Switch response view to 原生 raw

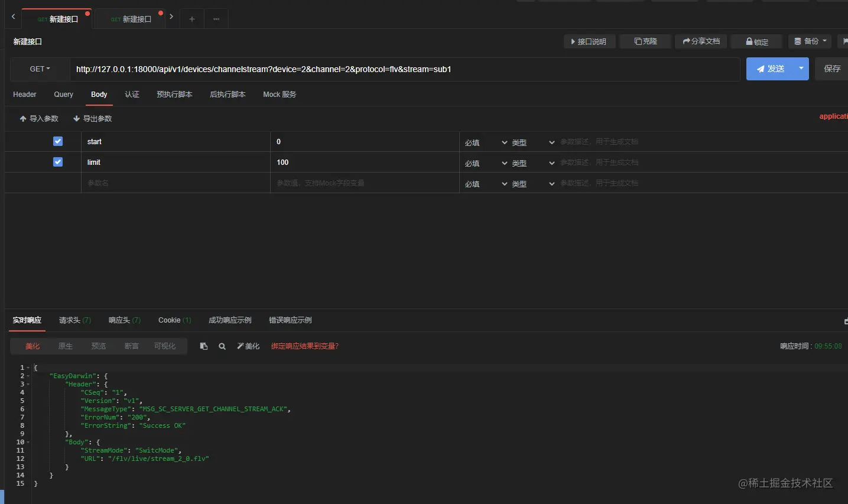[x=66, y=346]
